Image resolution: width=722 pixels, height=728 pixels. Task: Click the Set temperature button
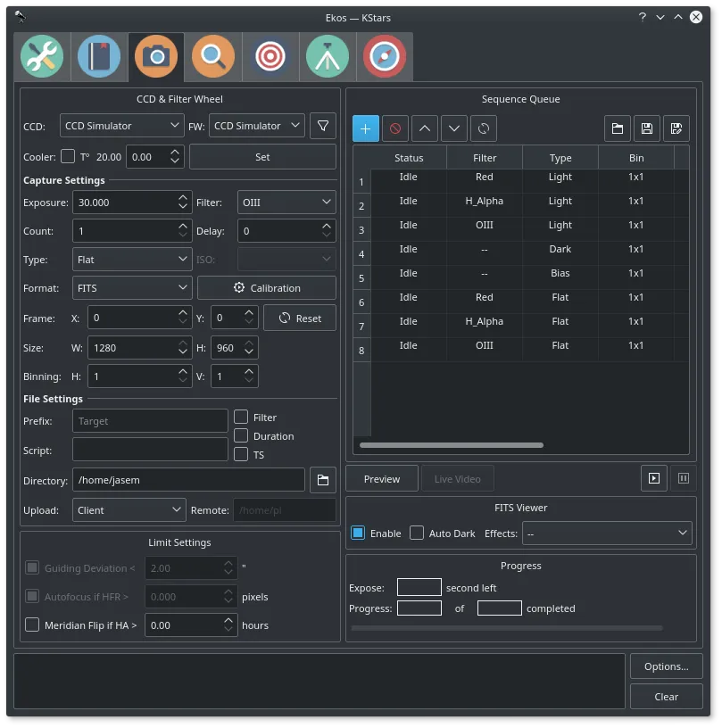pyautogui.click(x=262, y=156)
